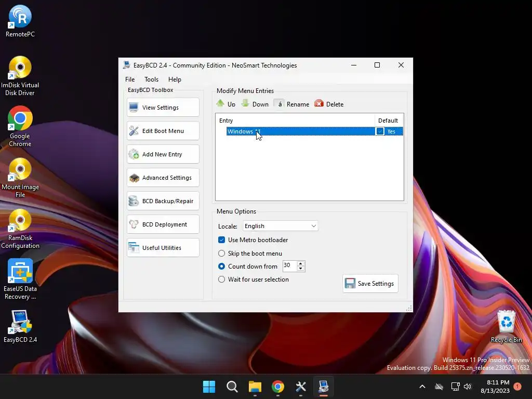The width and height of the screenshot is (532, 399).
Task: Open the File menu
Action: click(130, 79)
